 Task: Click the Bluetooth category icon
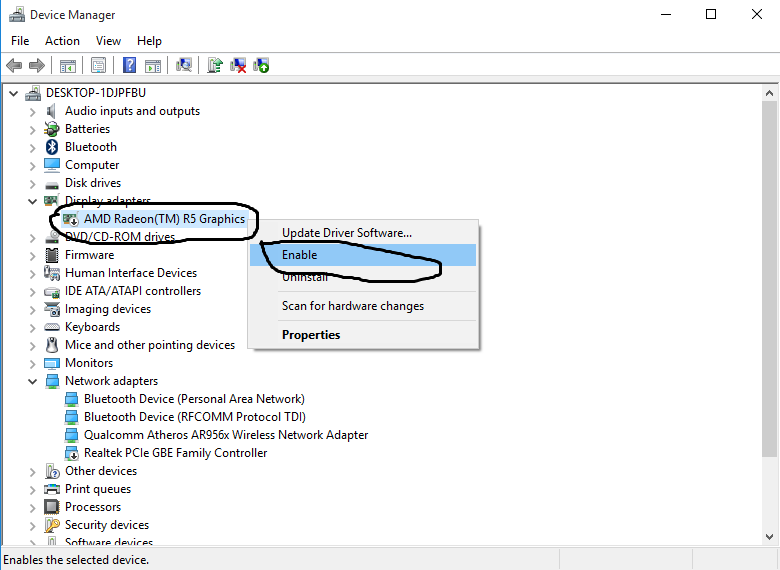[52, 147]
